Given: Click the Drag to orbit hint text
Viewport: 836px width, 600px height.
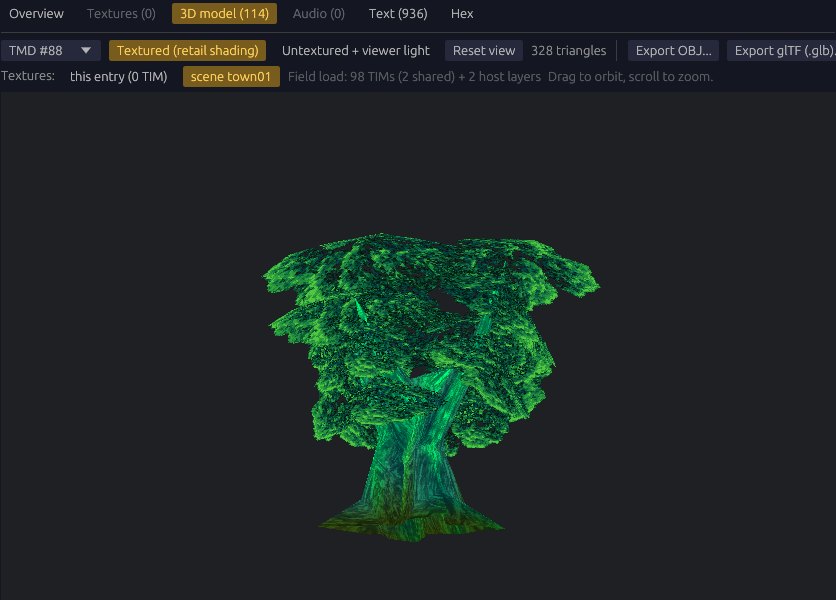Looking at the screenshot, I should point(630,77).
